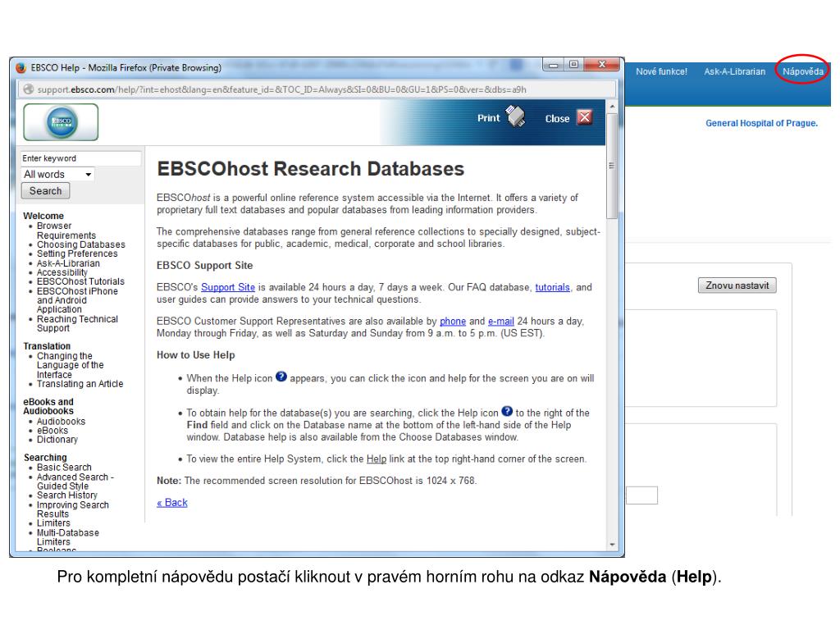This screenshot has height=630, width=840.
Task: Click the help page scrollbar thumb
Action: [612, 165]
